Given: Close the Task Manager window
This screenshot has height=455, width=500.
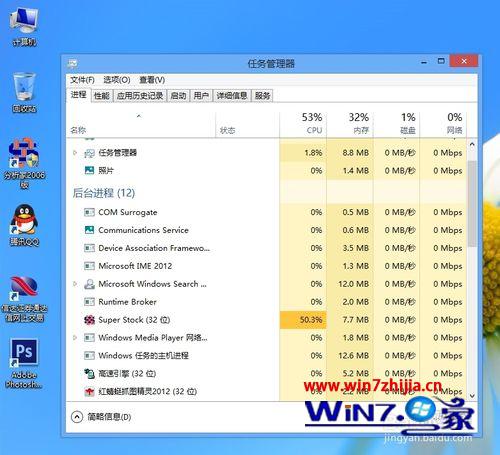Looking at the screenshot, I should pos(464,61).
